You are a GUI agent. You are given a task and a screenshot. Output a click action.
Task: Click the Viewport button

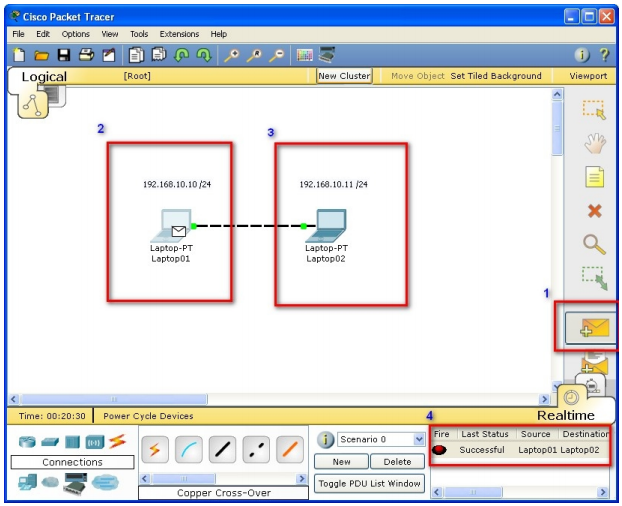coord(588,76)
